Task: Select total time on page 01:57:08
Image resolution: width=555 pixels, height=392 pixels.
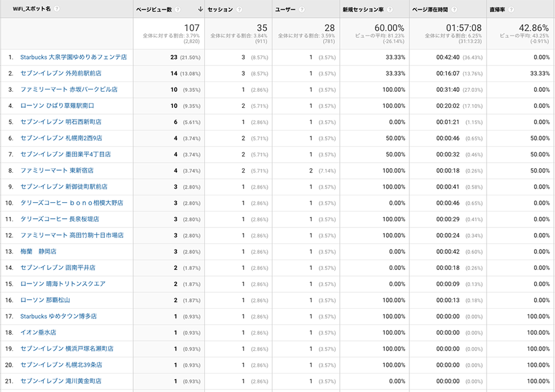Action: pos(464,28)
